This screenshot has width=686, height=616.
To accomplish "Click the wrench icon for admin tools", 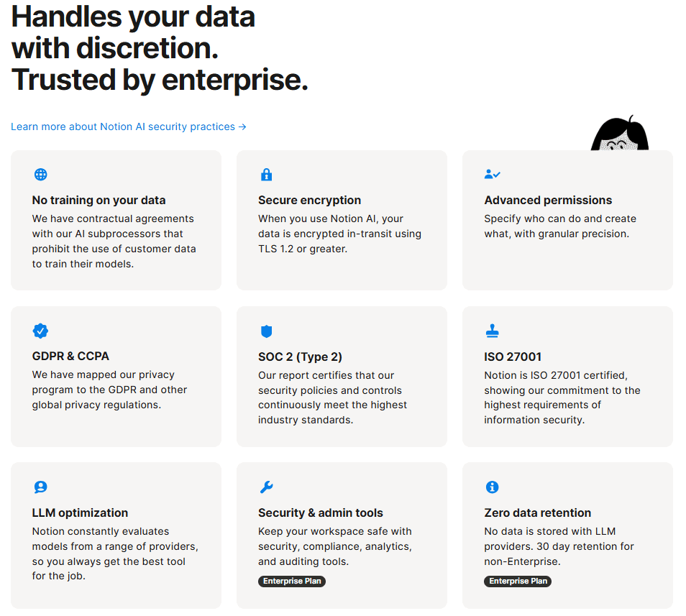I will tap(266, 487).
